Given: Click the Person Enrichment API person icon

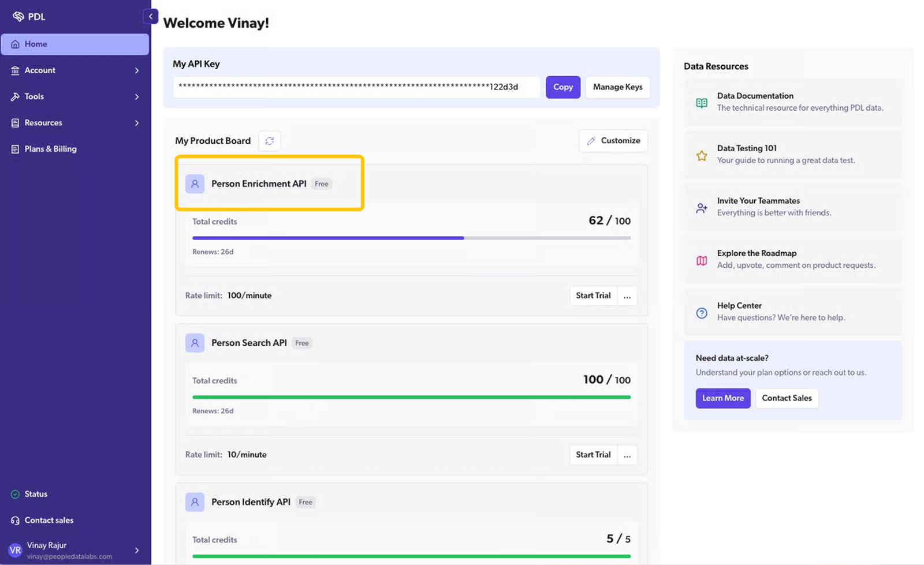Looking at the screenshot, I should 195,184.
